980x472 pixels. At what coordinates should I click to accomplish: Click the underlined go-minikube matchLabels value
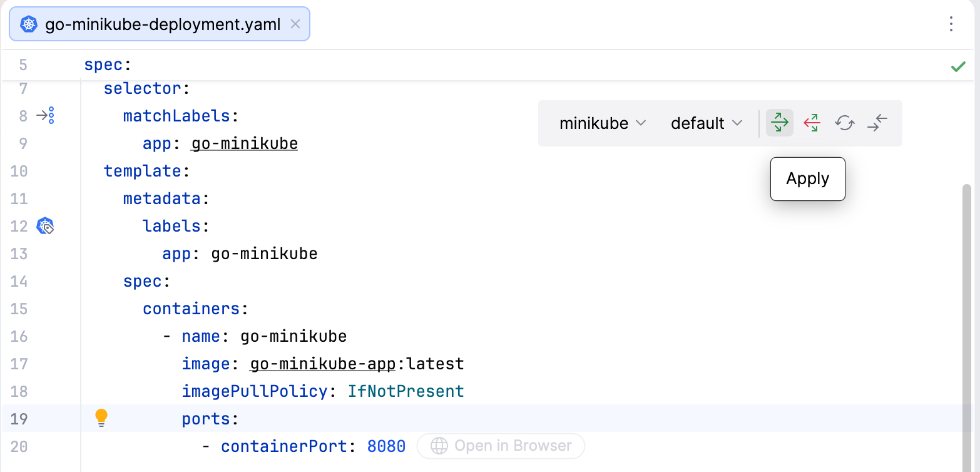pos(245,143)
